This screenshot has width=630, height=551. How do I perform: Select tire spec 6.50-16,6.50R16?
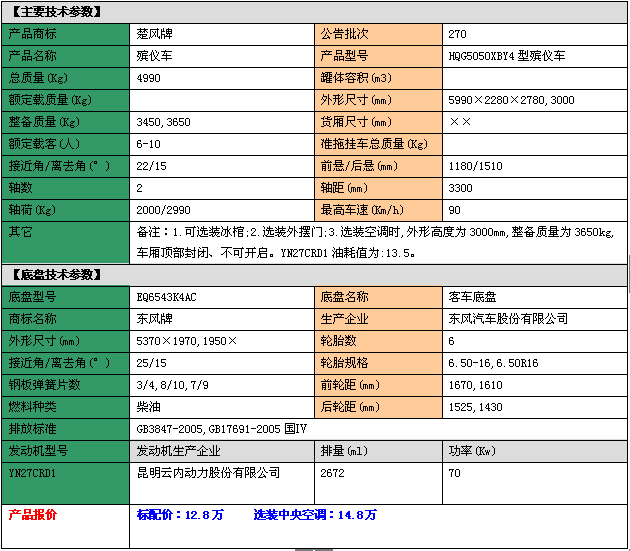tap(493, 363)
